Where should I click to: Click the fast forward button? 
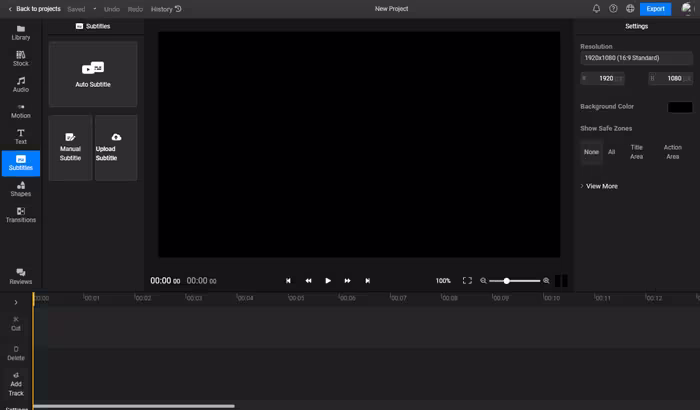(347, 281)
